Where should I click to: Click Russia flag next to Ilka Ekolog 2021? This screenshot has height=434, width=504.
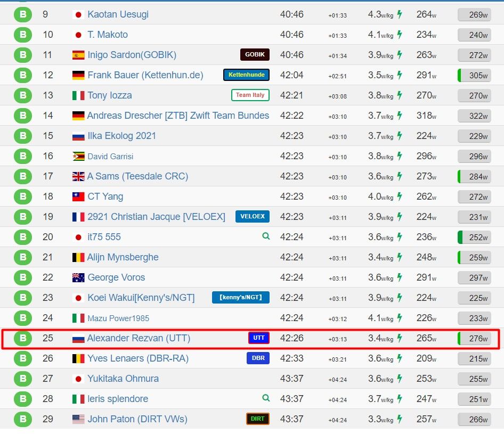[78, 136]
